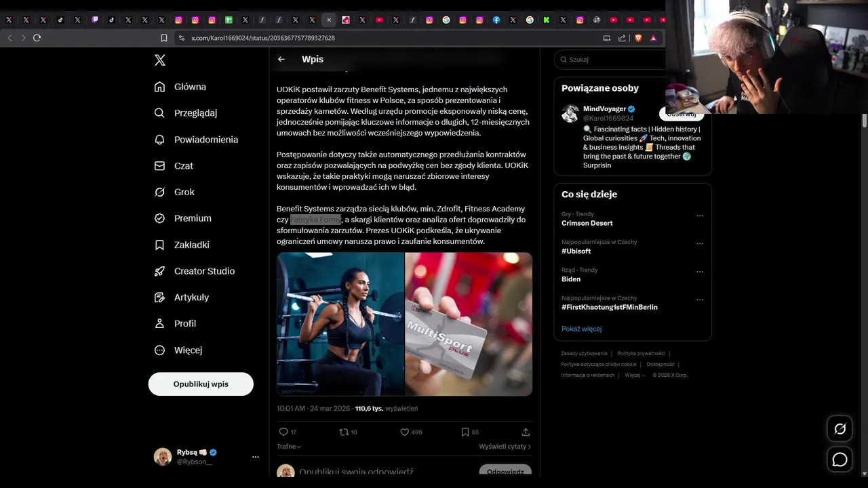Click the Więcej circle icon
Screen dimensions: 868x488
(160, 350)
